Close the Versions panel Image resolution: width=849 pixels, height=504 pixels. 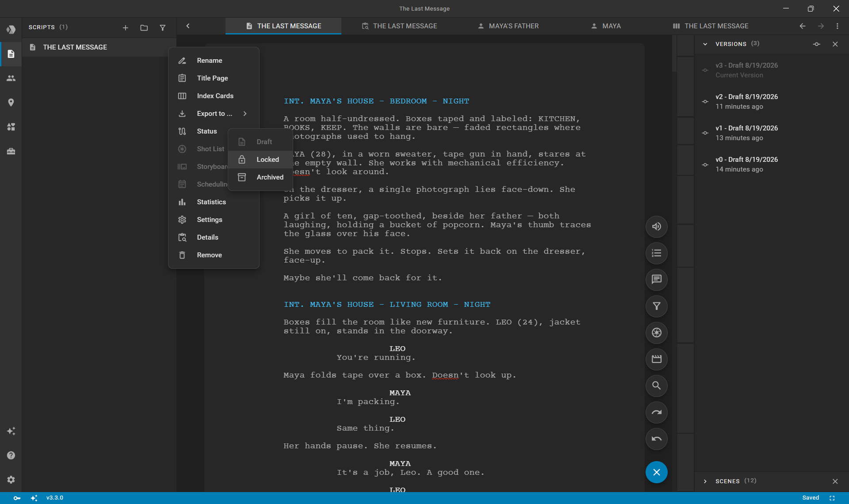pos(835,44)
